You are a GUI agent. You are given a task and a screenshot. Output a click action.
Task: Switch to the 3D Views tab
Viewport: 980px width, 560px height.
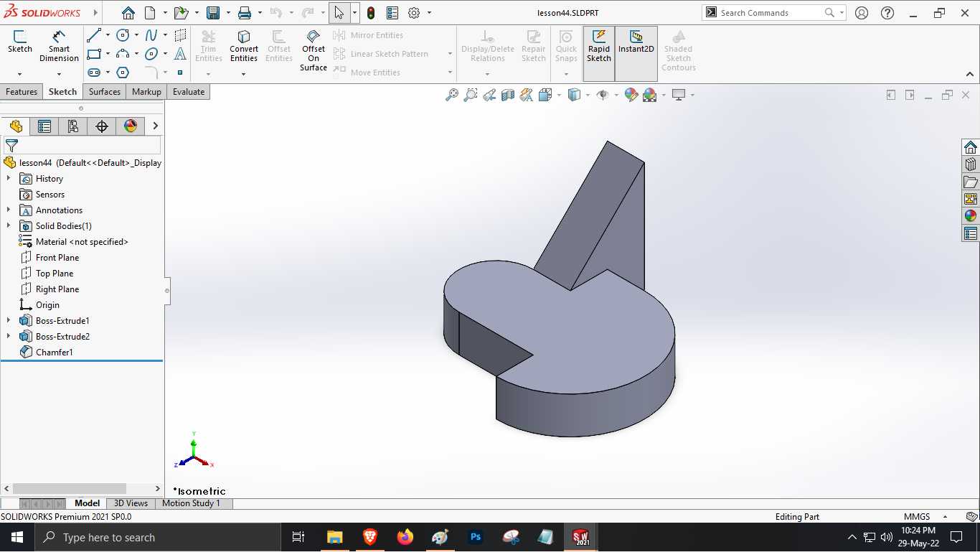131,503
